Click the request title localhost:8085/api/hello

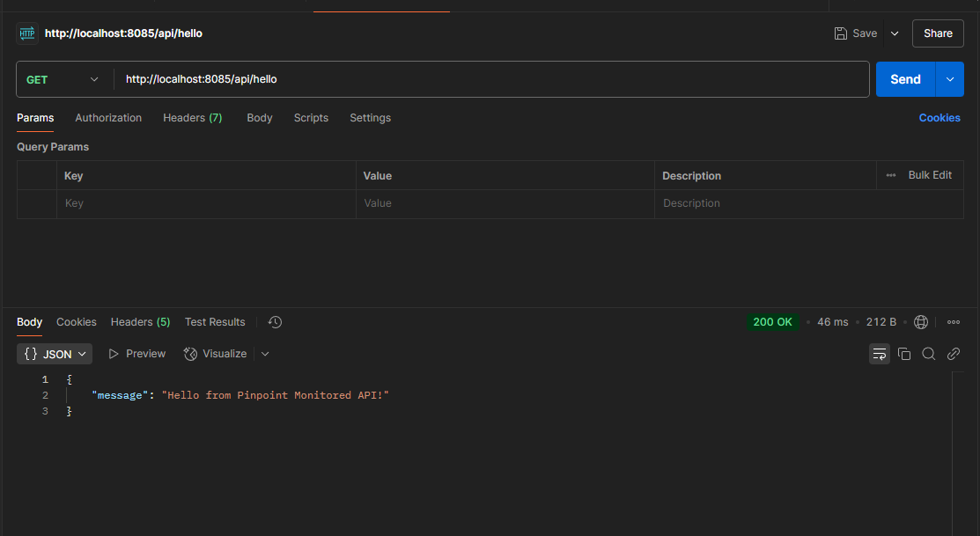(124, 33)
